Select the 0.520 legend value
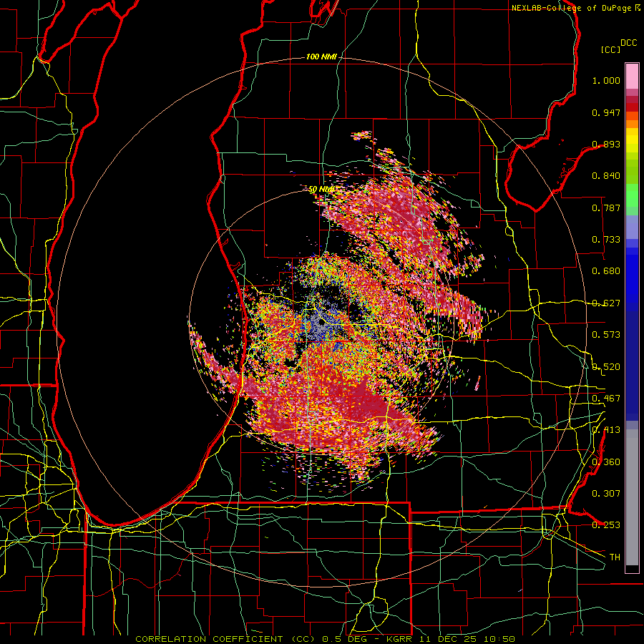The width and height of the screenshot is (644, 644). click(x=606, y=367)
